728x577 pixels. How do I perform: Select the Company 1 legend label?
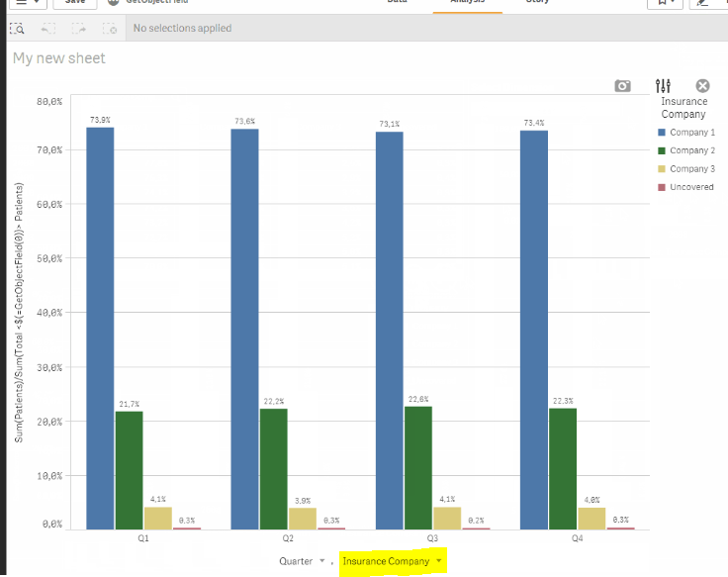tap(692, 133)
